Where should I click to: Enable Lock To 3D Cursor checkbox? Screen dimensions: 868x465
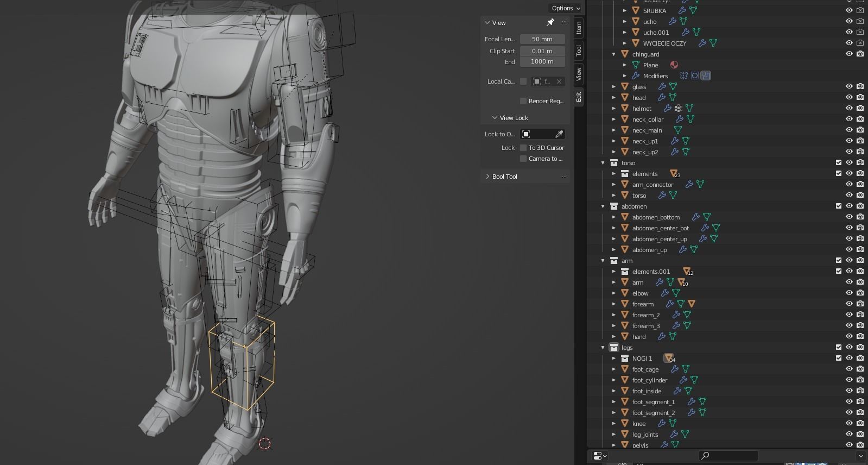523,148
